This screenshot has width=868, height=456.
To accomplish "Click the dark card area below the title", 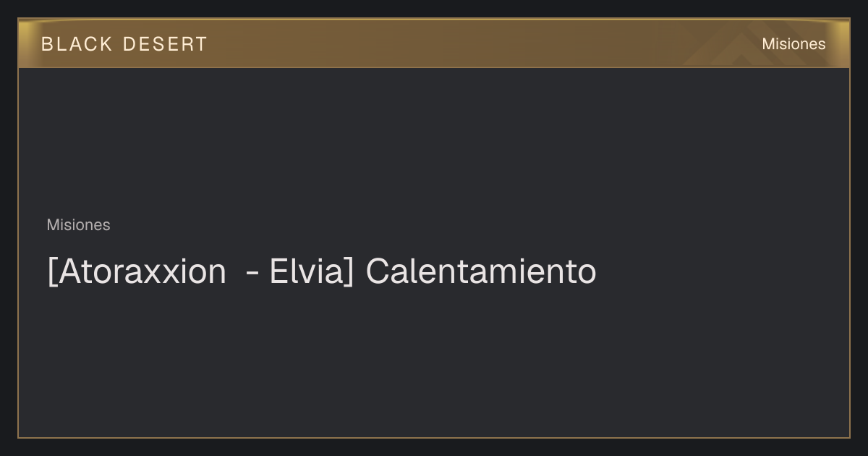I will pyautogui.click(x=434, y=362).
